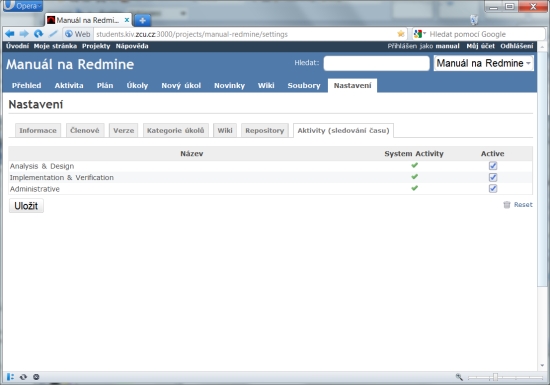Screen dimensions: 550x385
Task: Click the green checkmark for Implementation & Verification
Action: 415,177
